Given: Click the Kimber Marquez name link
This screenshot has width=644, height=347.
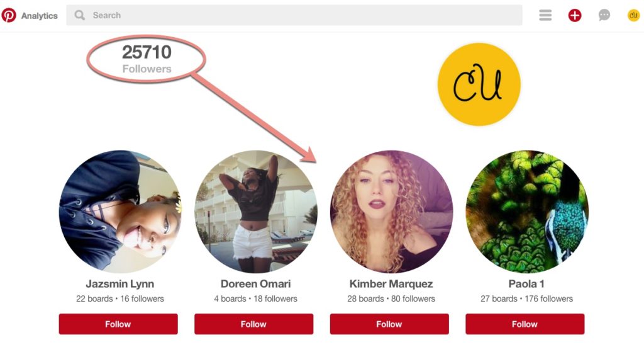Looking at the screenshot, I should tap(391, 283).
